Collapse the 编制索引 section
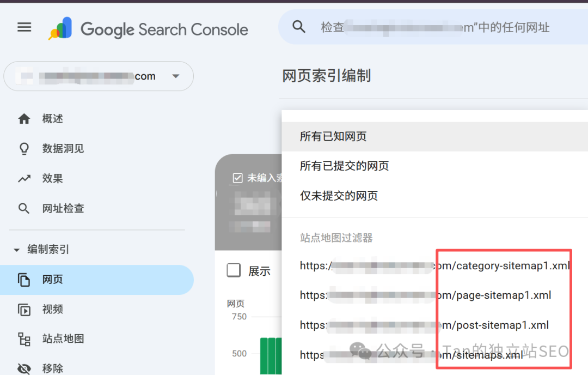This screenshot has width=588, height=375. click(x=16, y=250)
